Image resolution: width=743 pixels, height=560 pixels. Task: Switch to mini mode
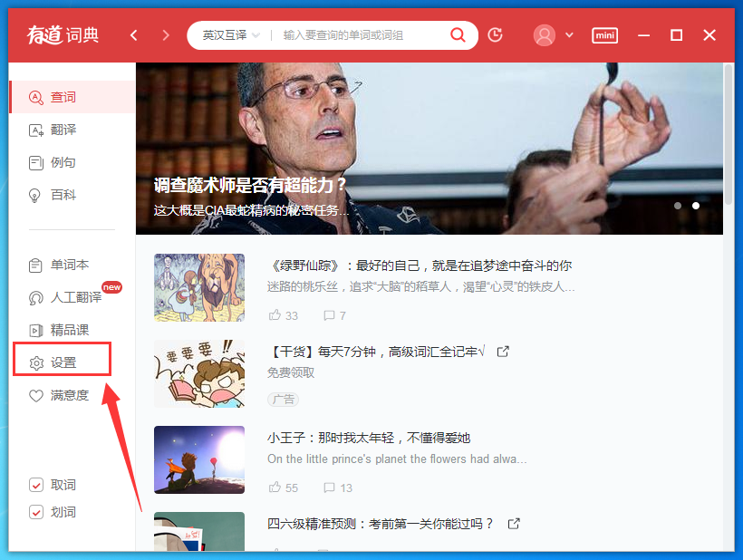(604, 35)
